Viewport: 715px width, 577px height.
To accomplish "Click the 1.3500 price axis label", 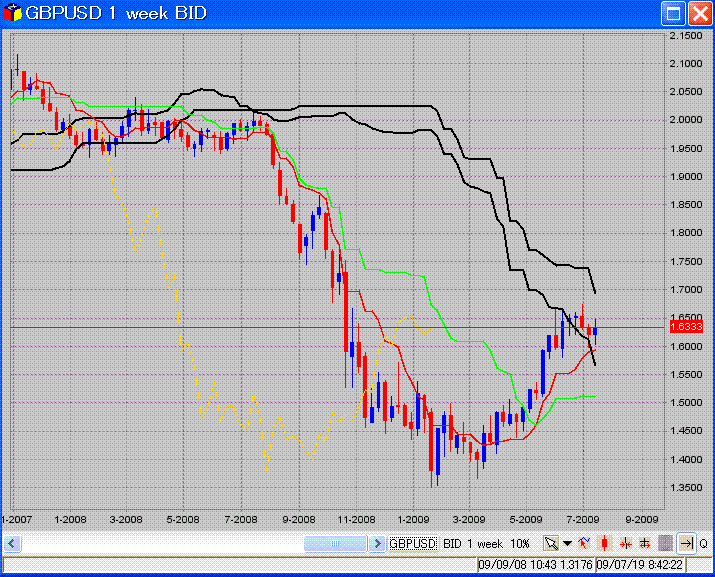I will 686,488.
